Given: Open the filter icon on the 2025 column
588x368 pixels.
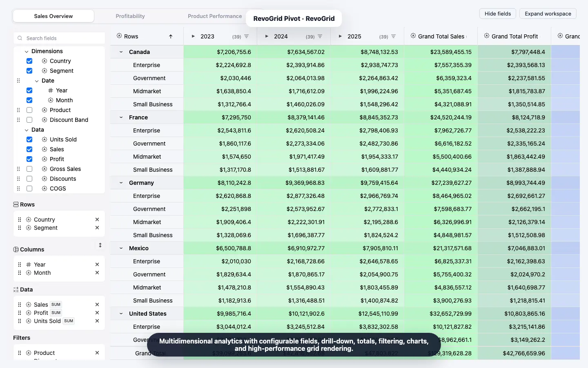Looking at the screenshot, I should pos(394,36).
